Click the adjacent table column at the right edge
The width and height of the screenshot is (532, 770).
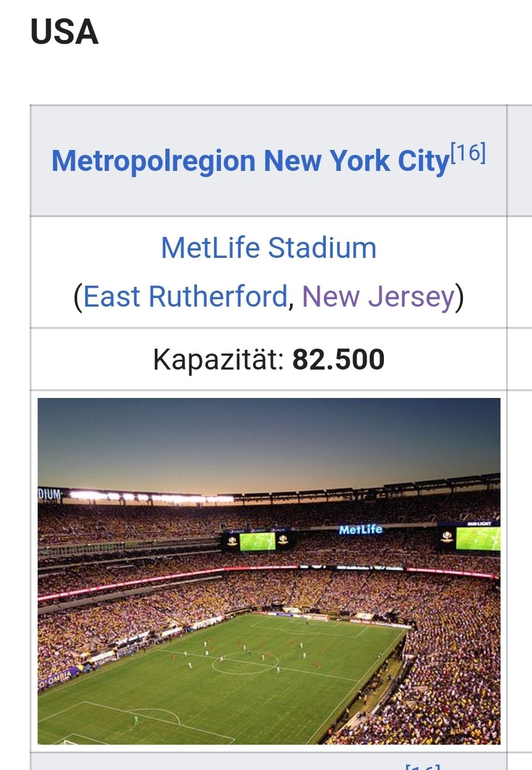tap(520, 432)
